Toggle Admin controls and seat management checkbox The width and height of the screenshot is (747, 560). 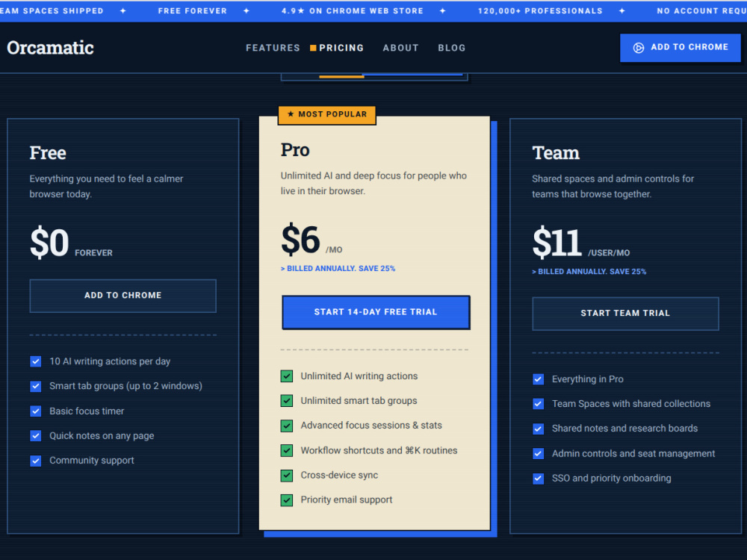(x=539, y=453)
